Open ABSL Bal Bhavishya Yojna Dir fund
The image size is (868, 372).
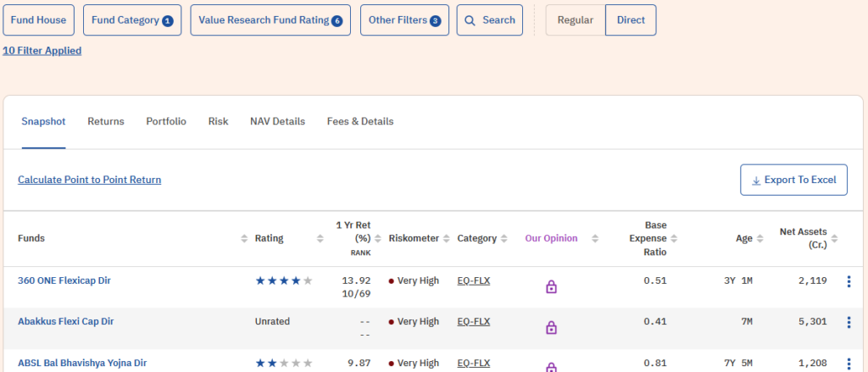(x=82, y=364)
